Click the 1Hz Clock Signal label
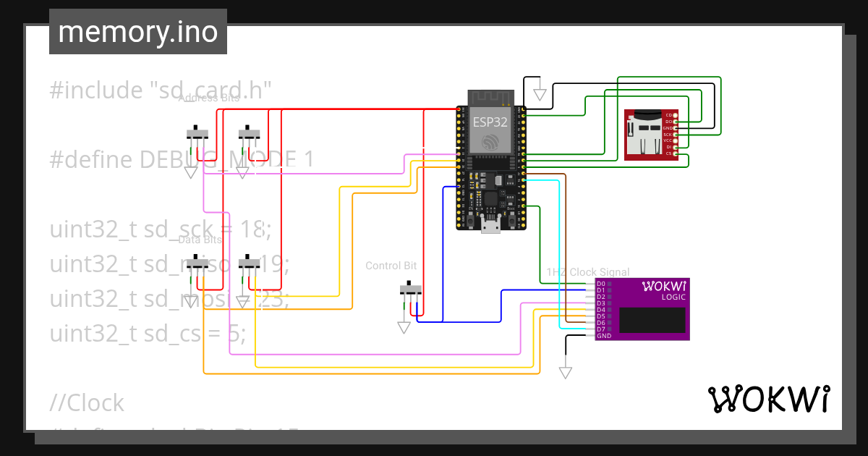 [x=588, y=272]
